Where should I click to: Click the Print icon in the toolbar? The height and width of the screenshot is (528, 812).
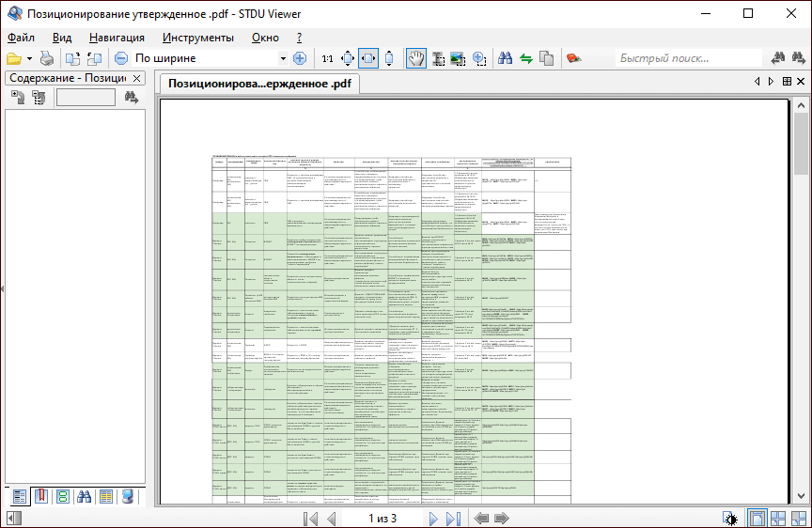(x=47, y=58)
